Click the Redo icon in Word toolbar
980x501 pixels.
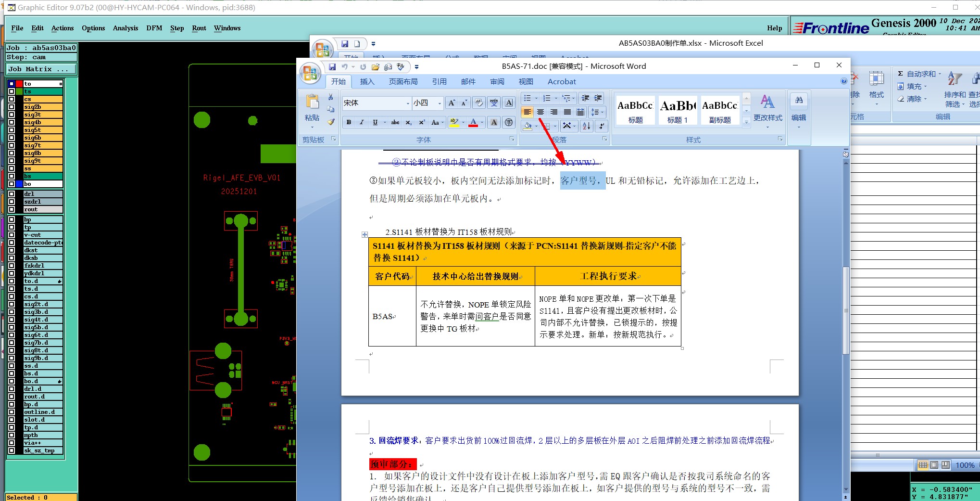pyautogui.click(x=363, y=66)
